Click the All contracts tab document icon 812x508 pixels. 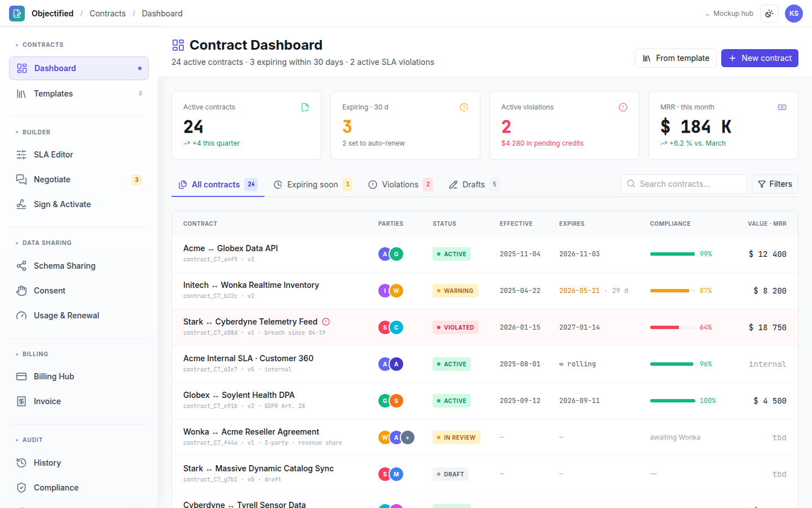pos(183,185)
